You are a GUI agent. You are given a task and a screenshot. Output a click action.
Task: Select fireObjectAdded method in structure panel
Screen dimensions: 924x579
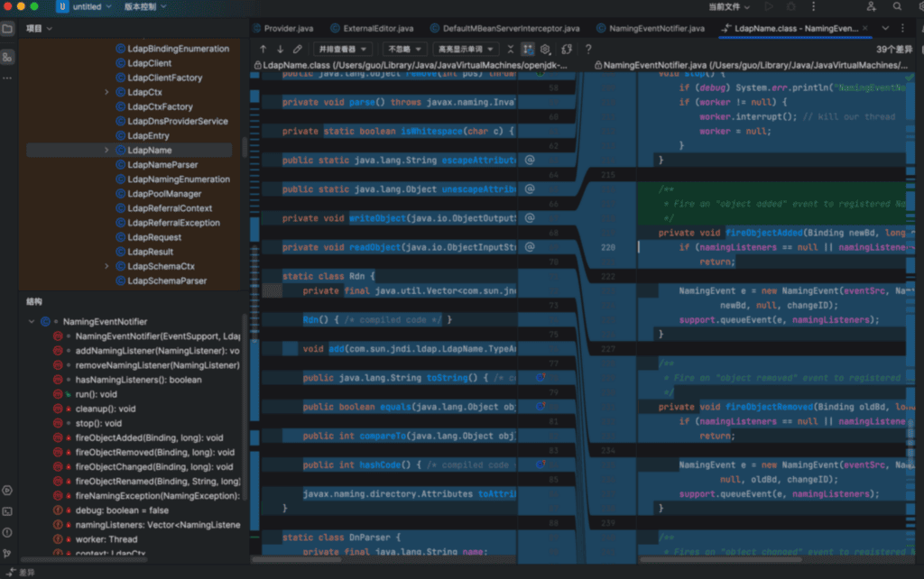(149, 437)
